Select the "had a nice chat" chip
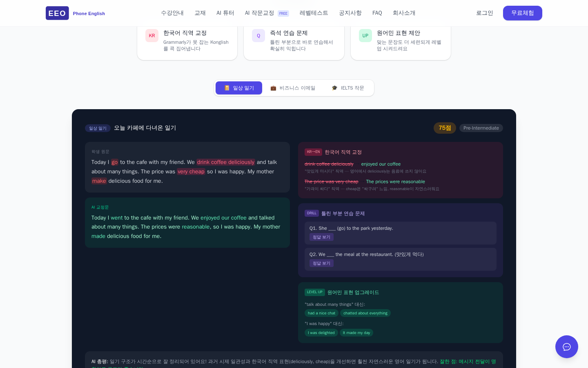 [x=321, y=313]
